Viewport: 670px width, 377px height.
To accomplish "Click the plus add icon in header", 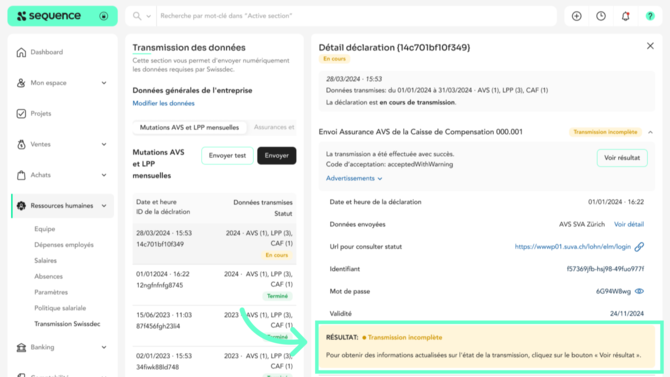I will click(576, 16).
